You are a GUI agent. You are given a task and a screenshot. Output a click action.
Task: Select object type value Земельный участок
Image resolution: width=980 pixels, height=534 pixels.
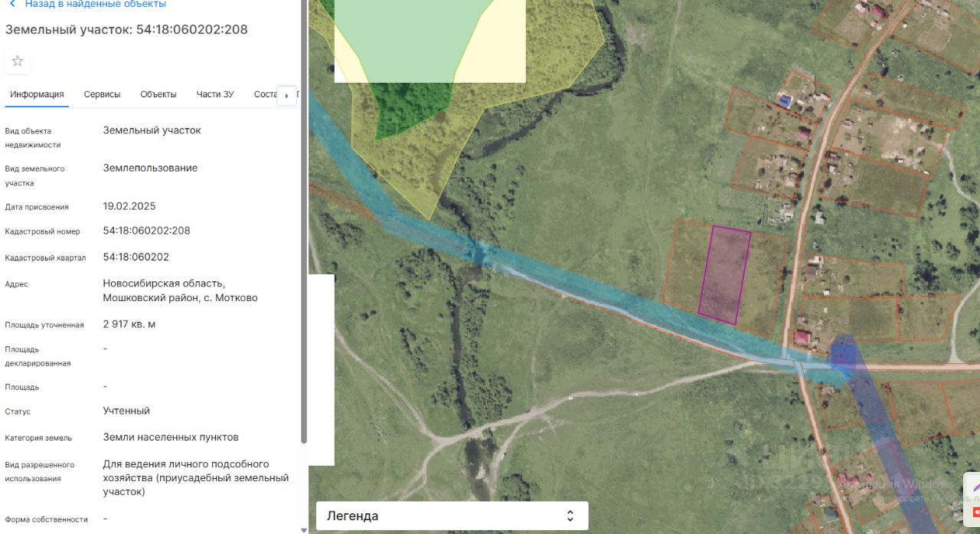tap(152, 130)
